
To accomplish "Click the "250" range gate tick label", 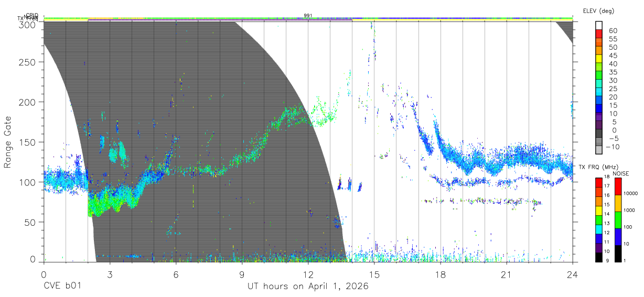I will tap(28, 62).
